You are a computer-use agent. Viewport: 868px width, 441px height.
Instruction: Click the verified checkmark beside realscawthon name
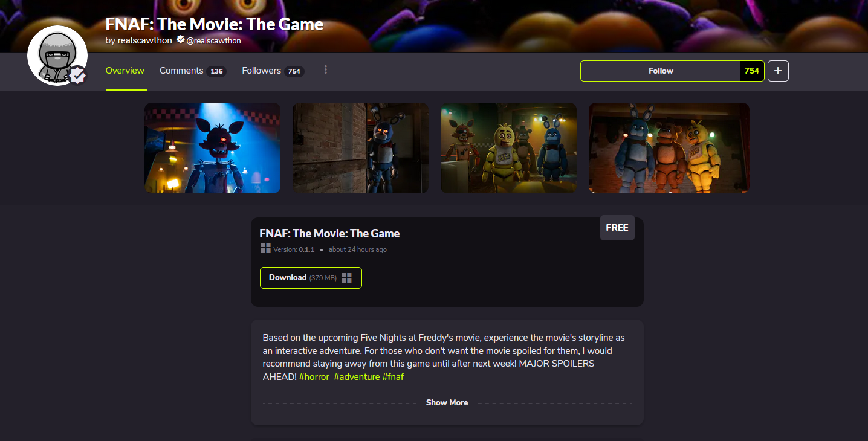[x=180, y=40]
